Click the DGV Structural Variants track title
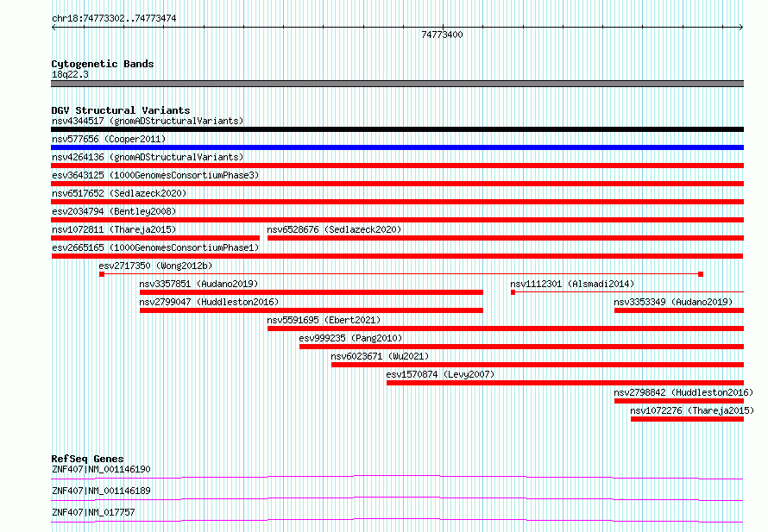The width and height of the screenshot is (768, 532). [121, 110]
